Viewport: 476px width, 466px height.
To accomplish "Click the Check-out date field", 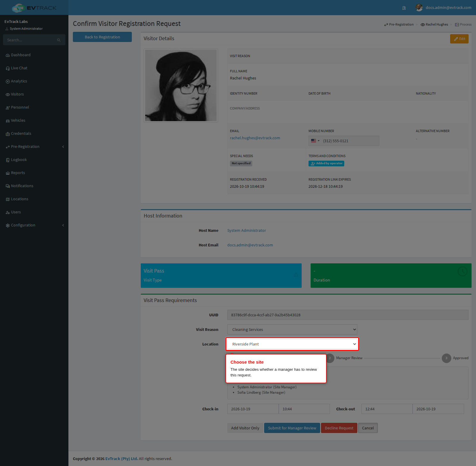I will click(x=438, y=409).
